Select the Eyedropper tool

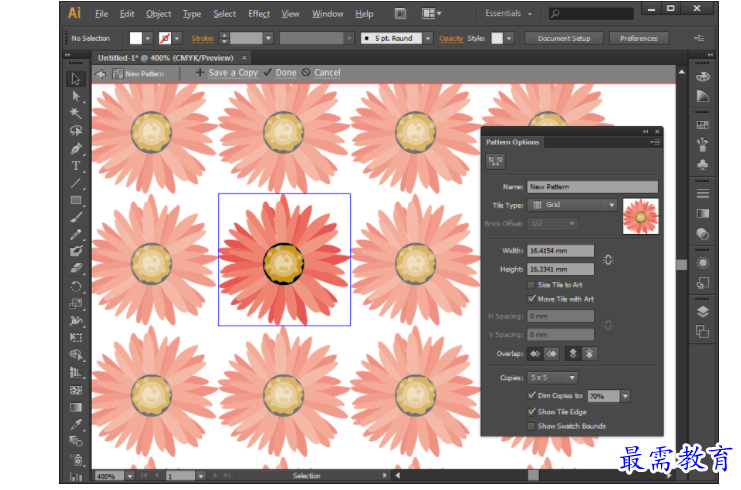pos(76,424)
